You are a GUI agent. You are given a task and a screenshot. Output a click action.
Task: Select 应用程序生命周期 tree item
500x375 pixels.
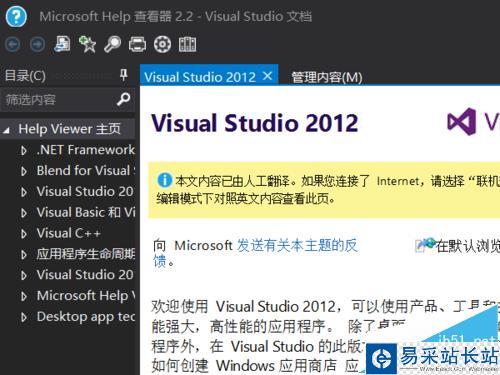(86, 254)
